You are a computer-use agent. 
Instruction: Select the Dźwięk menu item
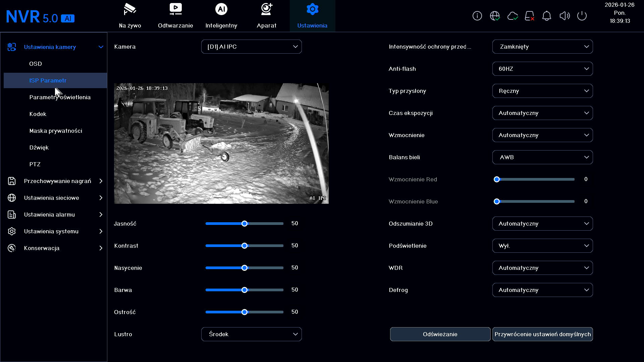click(39, 147)
